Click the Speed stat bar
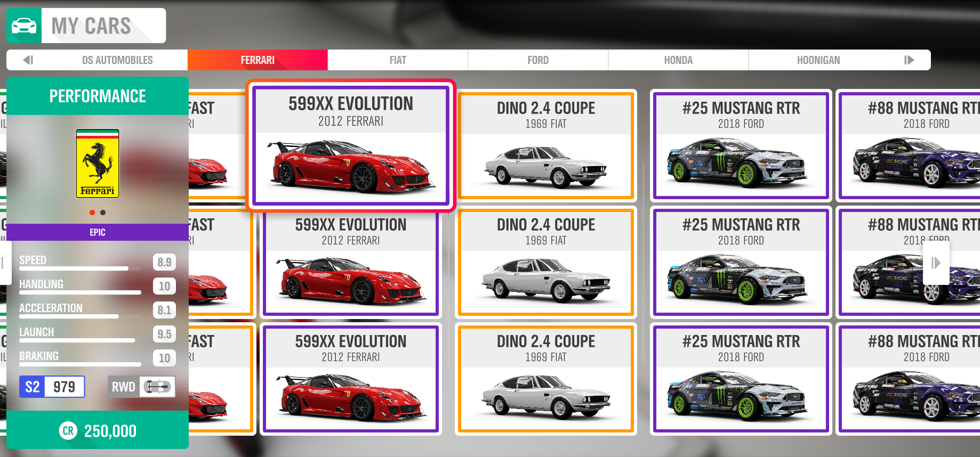This screenshot has height=457, width=980. click(80, 268)
